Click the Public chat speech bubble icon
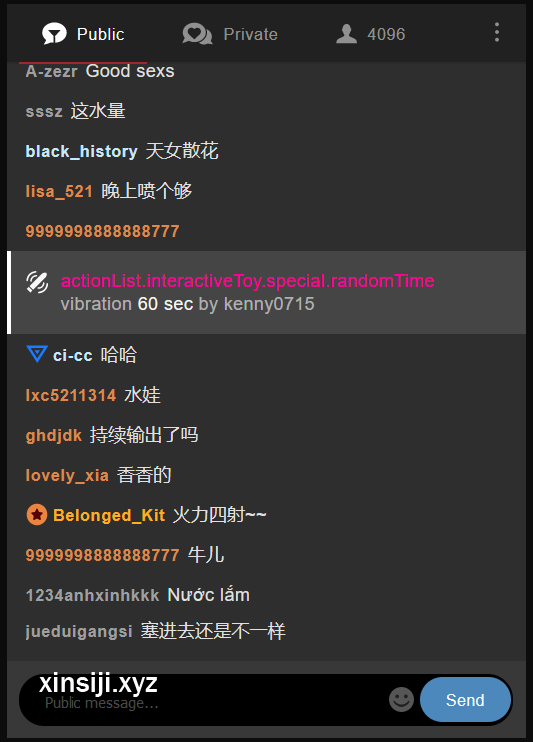 [x=54, y=34]
